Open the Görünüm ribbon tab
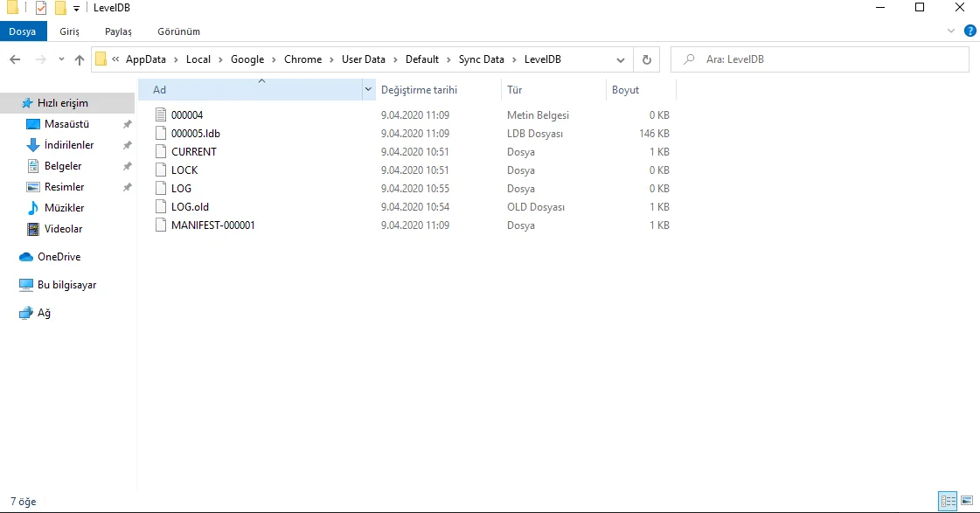 point(178,31)
